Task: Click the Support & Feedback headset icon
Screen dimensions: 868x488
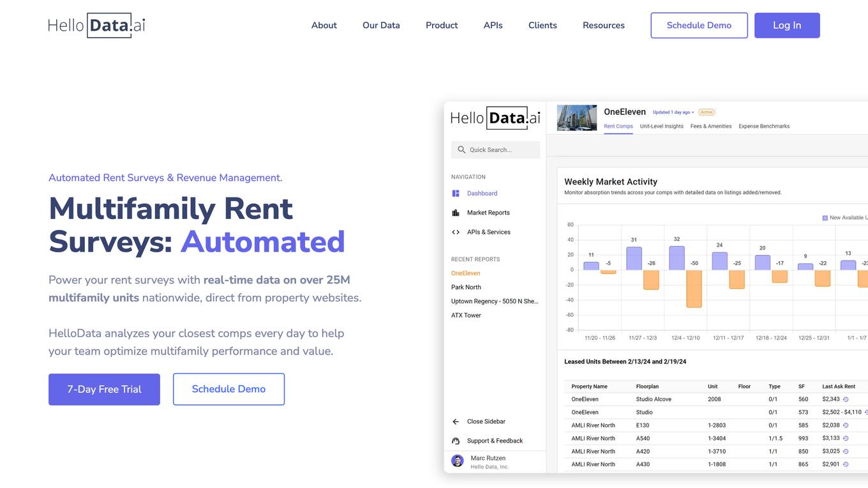Action: (x=456, y=441)
